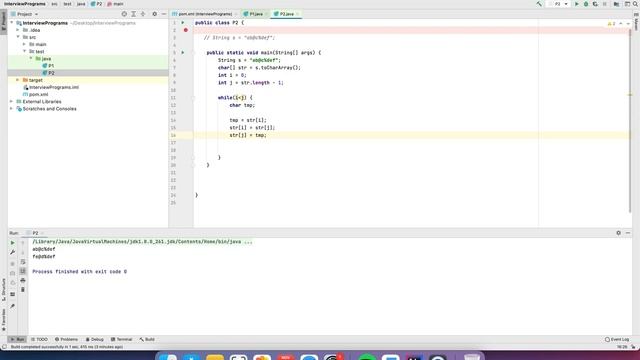Click the Locate/Select Opened File icon
The height and width of the screenshot is (360, 640).
point(124,14)
